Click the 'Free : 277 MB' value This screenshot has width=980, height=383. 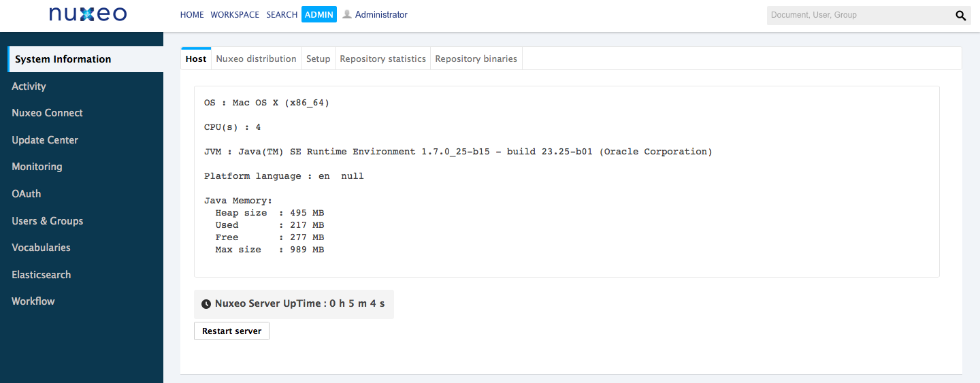[269, 237]
